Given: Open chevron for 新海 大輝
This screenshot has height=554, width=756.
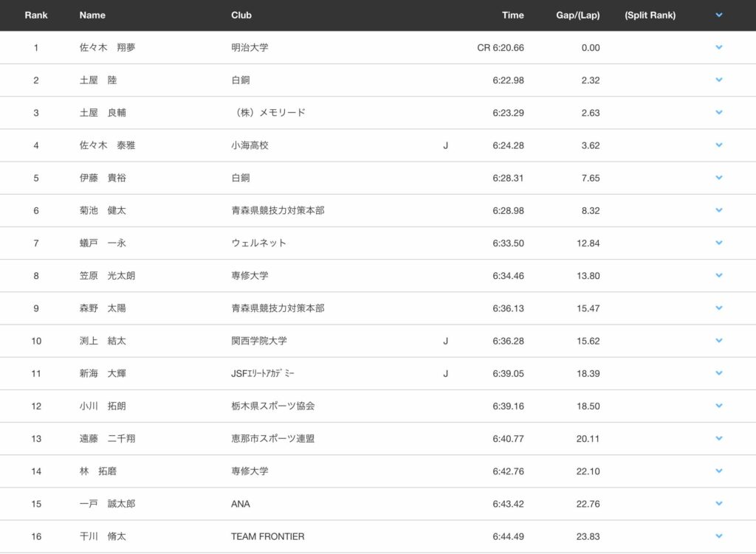Looking at the screenshot, I should pyautogui.click(x=718, y=373).
